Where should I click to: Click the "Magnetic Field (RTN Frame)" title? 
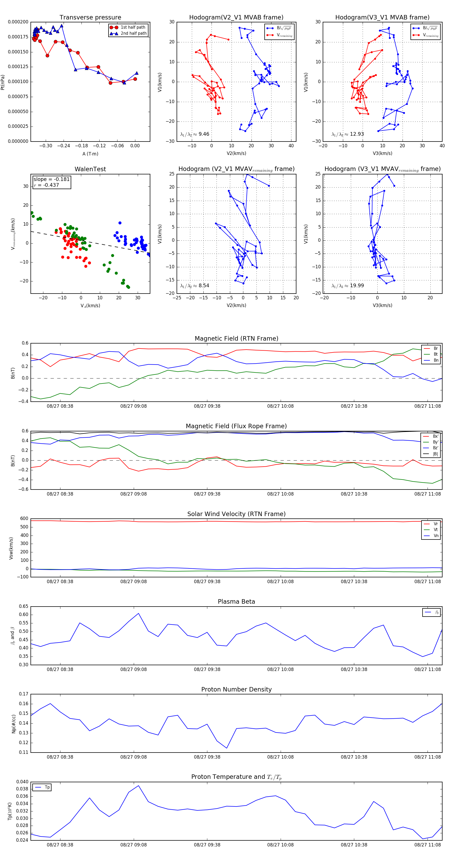click(236, 339)
